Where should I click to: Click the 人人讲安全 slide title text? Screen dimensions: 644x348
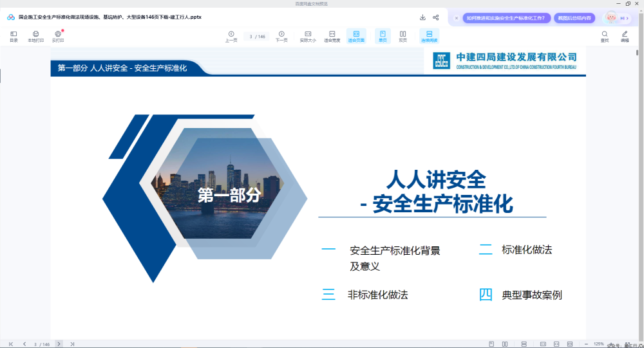click(x=437, y=179)
